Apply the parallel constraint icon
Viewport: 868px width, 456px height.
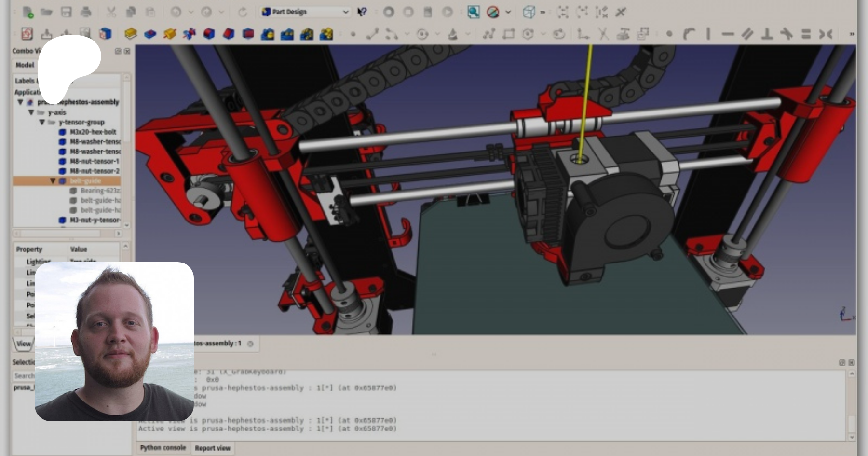coord(747,34)
